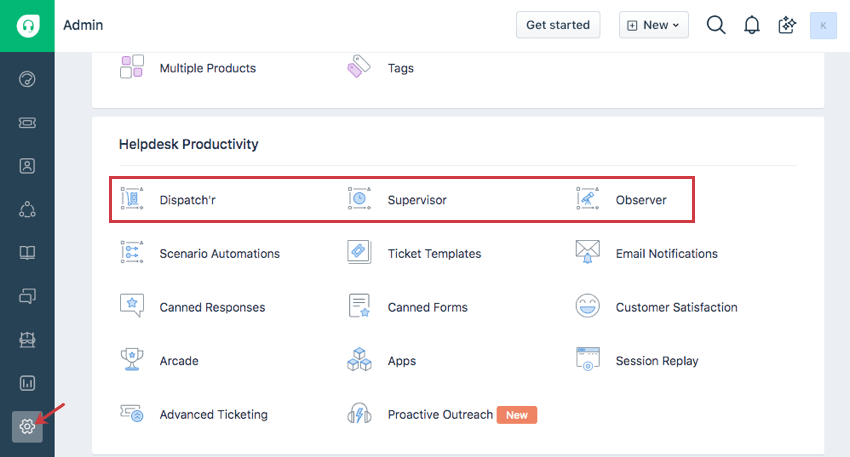Open Proactive Outreach marked New
850x457 pixels.
coord(440,415)
